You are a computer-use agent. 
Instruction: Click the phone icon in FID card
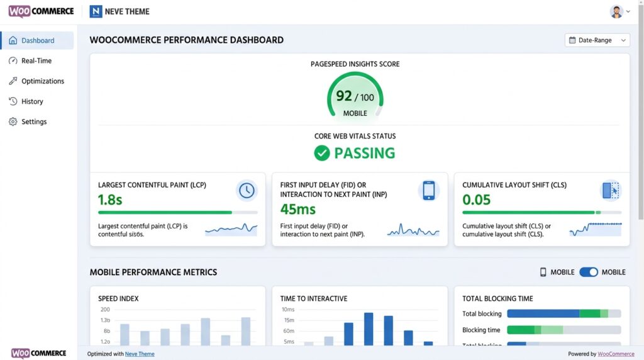pos(428,190)
